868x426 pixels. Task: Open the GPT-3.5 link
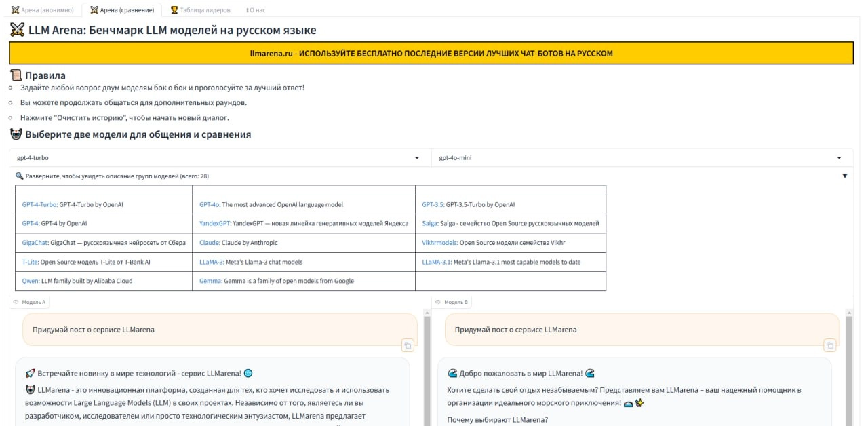click(x=433, y=204)
